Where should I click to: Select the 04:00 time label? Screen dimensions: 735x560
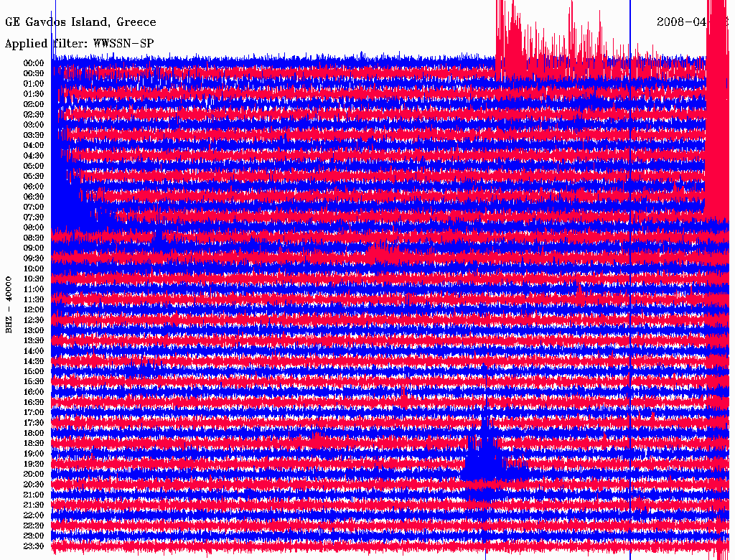coord(33,146)
